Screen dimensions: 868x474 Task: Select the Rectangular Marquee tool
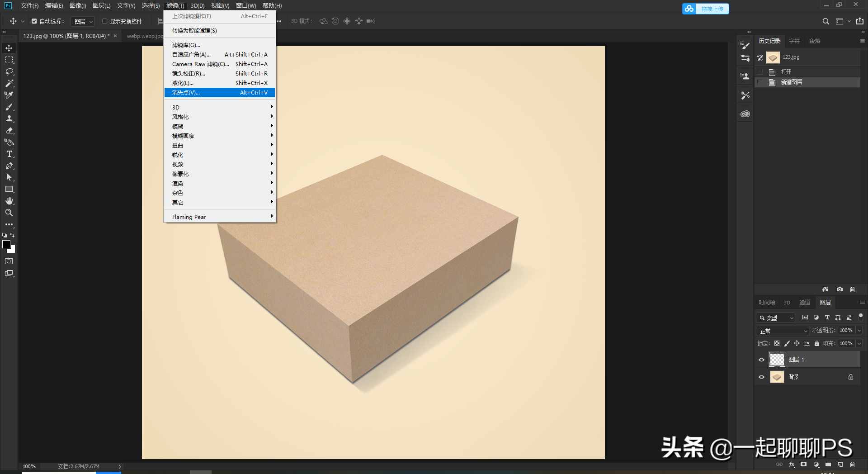pyautogui.click(x=9, y=60)
